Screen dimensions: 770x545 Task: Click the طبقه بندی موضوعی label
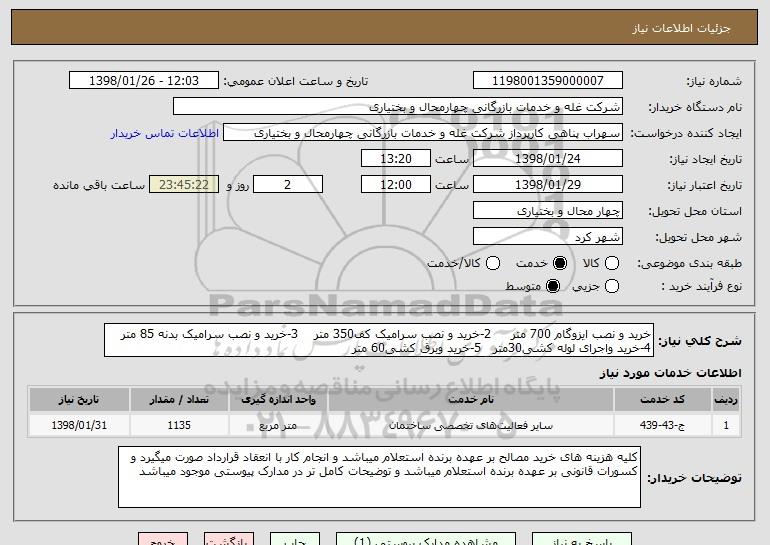[x=689, y=264]
